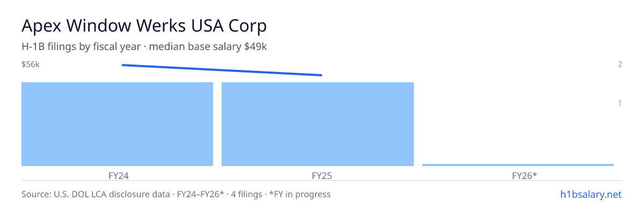Screen dimensions: 644x215
Task: Click the right axis label 1
Action: tap(620, 103)
